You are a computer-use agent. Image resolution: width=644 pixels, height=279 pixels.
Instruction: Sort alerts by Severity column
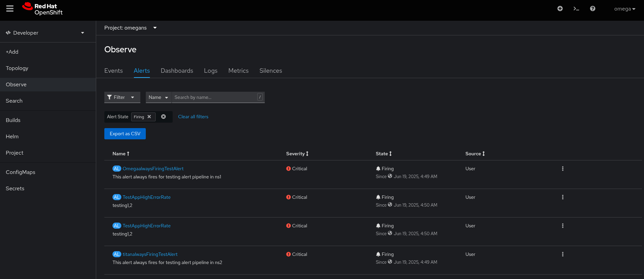point(297,154)
